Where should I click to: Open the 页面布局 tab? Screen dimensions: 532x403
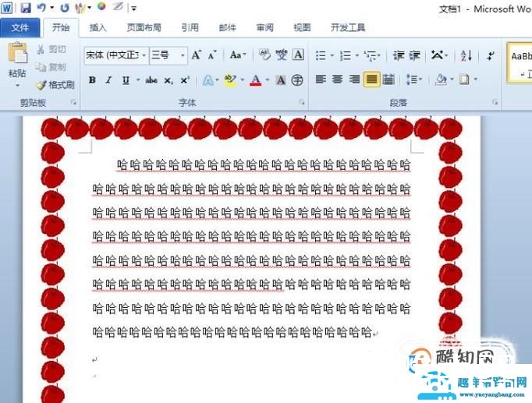pyautogui.click(x=144, y=27)
